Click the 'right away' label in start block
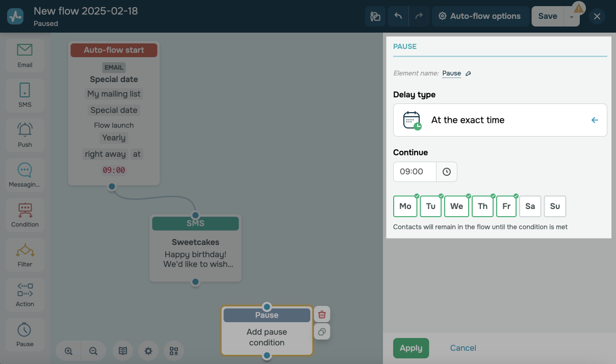The width and height of the screenshot is (616, 364). (x=106, y=154)
